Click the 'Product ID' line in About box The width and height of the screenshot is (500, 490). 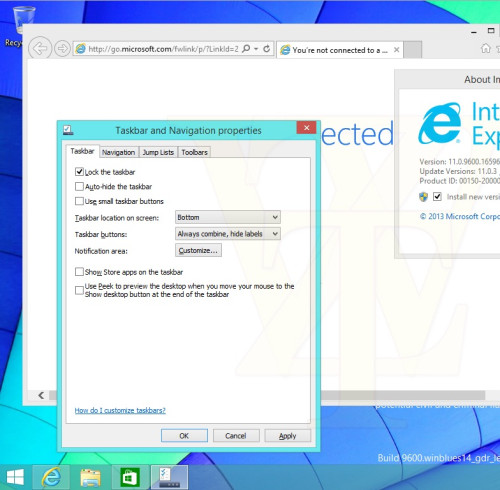[x=460, y=181]
